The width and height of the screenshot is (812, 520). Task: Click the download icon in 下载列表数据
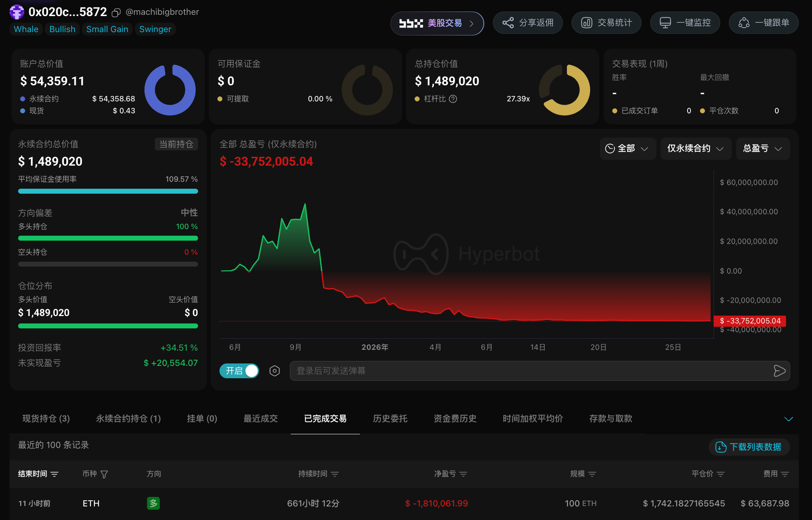[721, 447]
